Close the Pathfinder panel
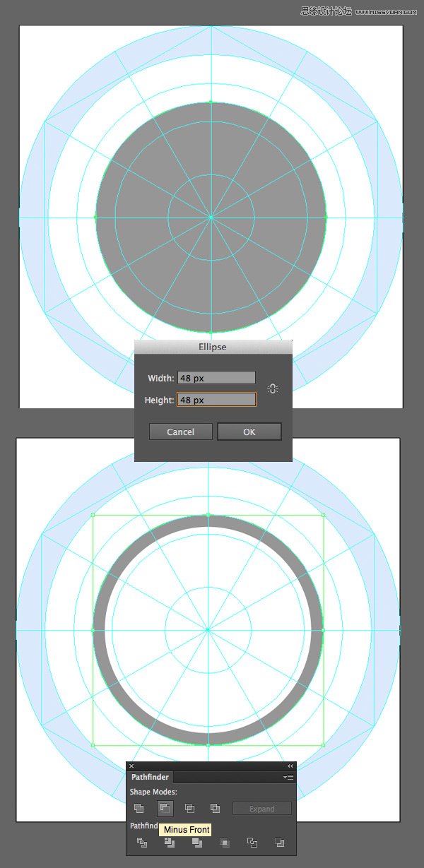The image size is (424, 868). pos(131,766)
